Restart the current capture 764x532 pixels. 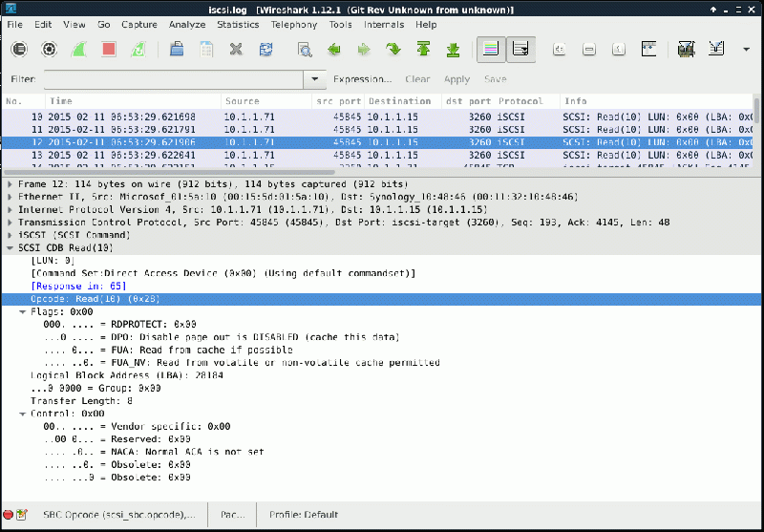[x=138, y=50]
